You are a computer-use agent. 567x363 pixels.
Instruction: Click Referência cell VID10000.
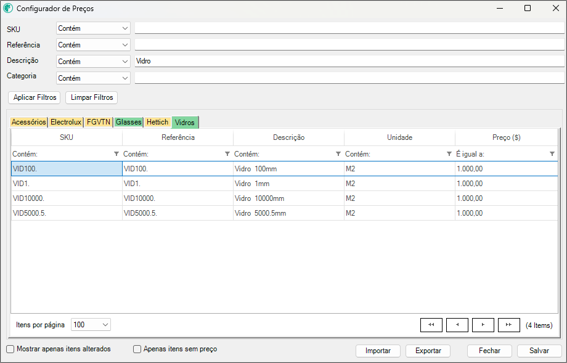[x=178, y=198]
